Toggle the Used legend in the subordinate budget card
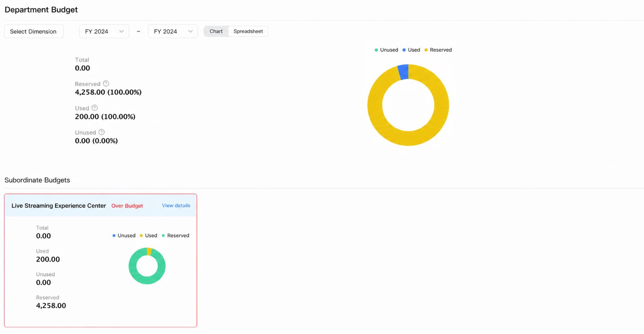 click(148, 235)
